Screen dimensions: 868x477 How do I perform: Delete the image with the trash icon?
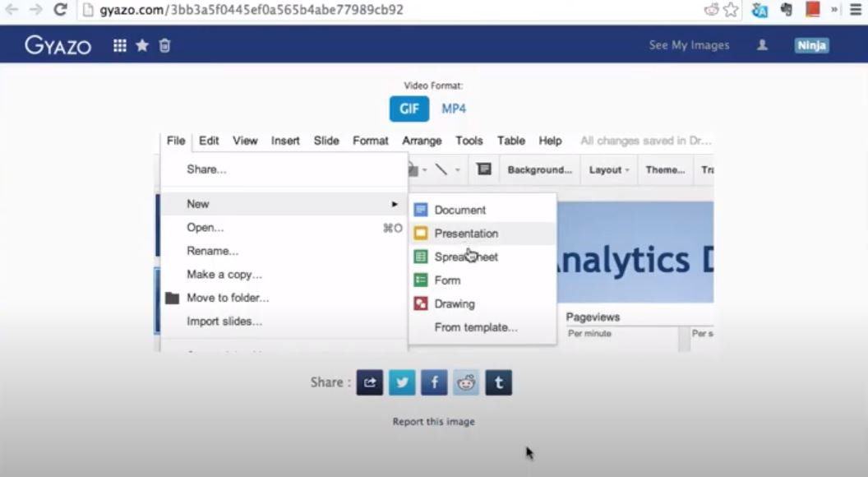click(x=164, y=45)
